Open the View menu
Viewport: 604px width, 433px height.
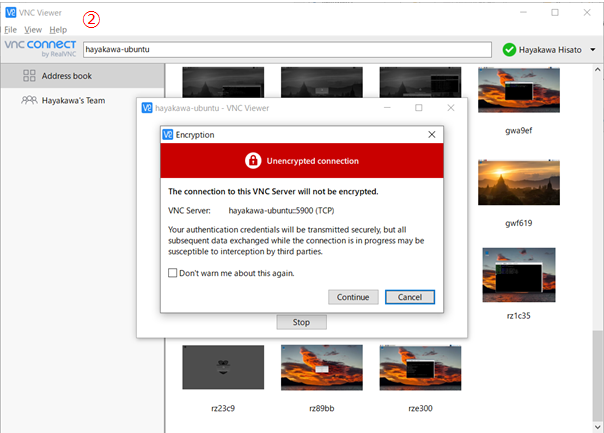33,30
